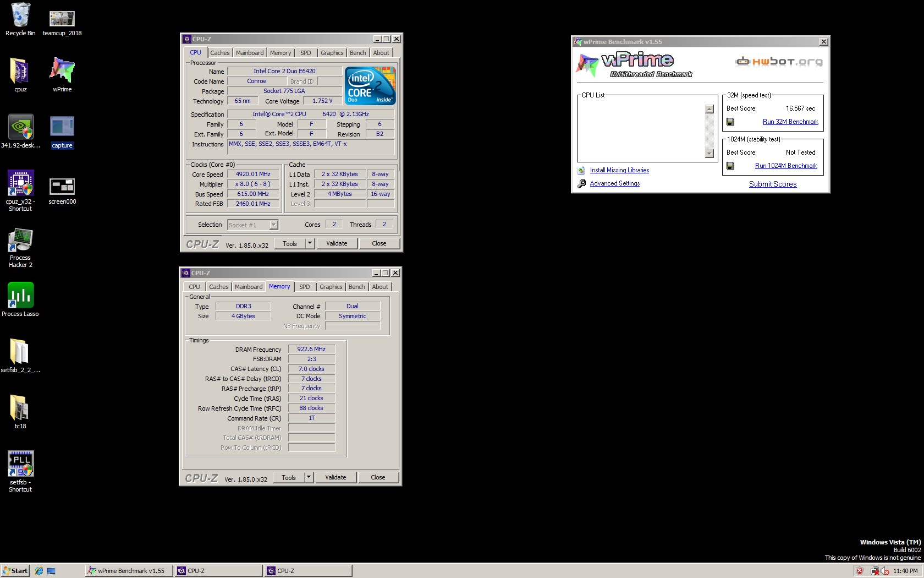
Task: Open Install Missing Libraries link
Action: (619, 171)
